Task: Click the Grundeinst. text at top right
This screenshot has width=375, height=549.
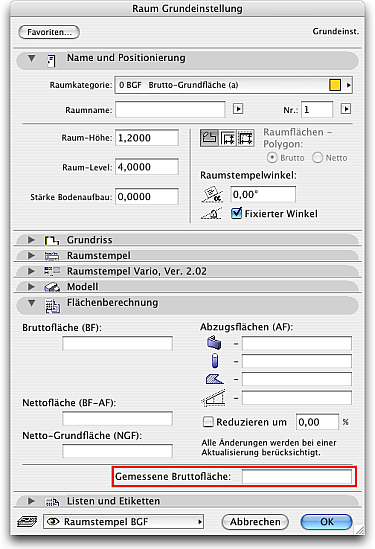Action: pos(336,32)
